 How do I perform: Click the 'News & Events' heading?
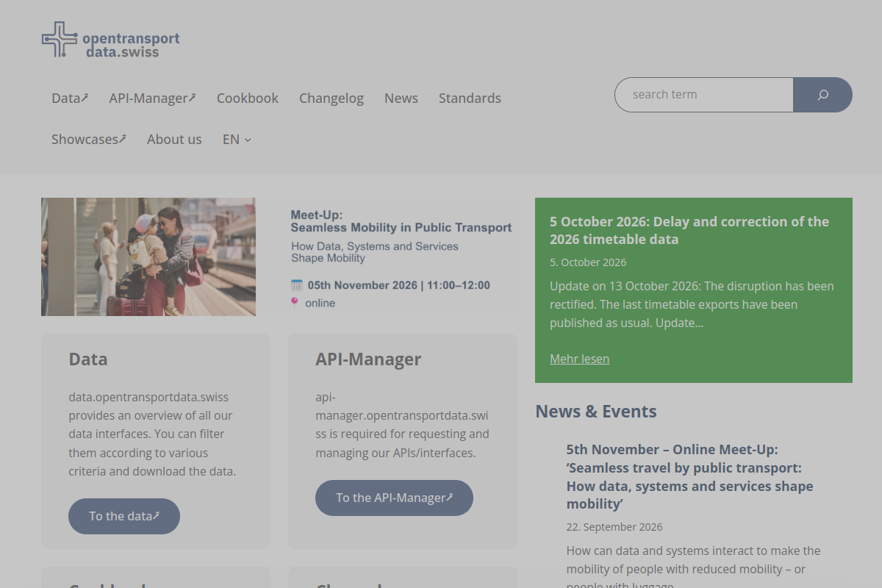coord(596,411)
